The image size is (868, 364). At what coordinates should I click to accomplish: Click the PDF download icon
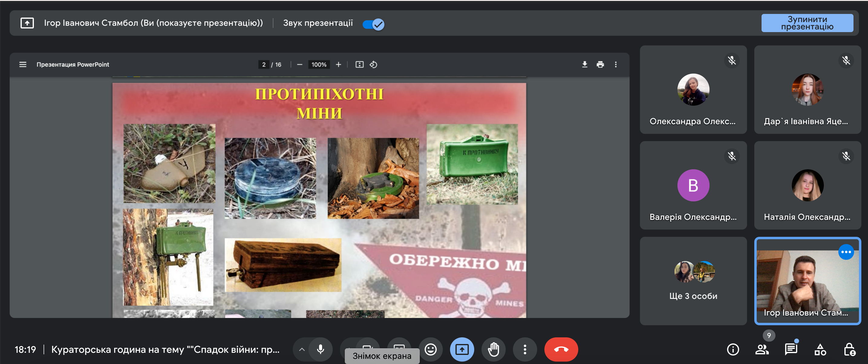click(585, 65)
